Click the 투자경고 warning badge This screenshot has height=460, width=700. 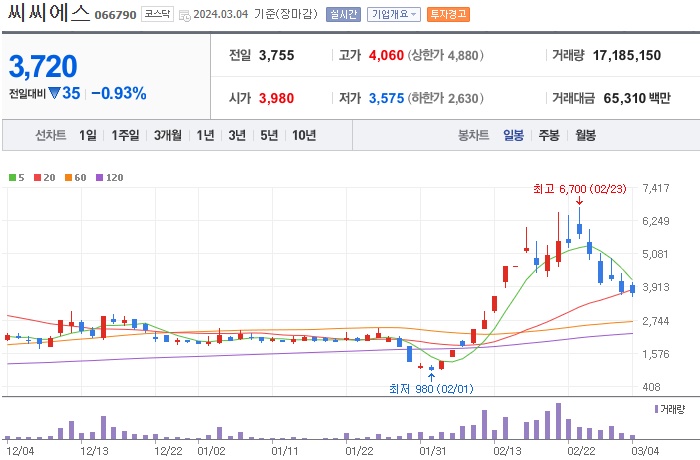click(448, 14)
